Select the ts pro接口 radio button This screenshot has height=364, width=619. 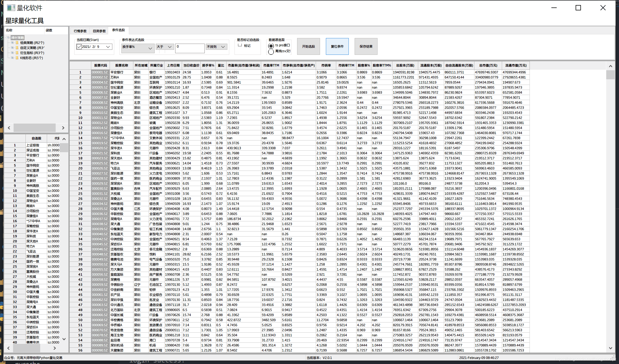point(271,46)
